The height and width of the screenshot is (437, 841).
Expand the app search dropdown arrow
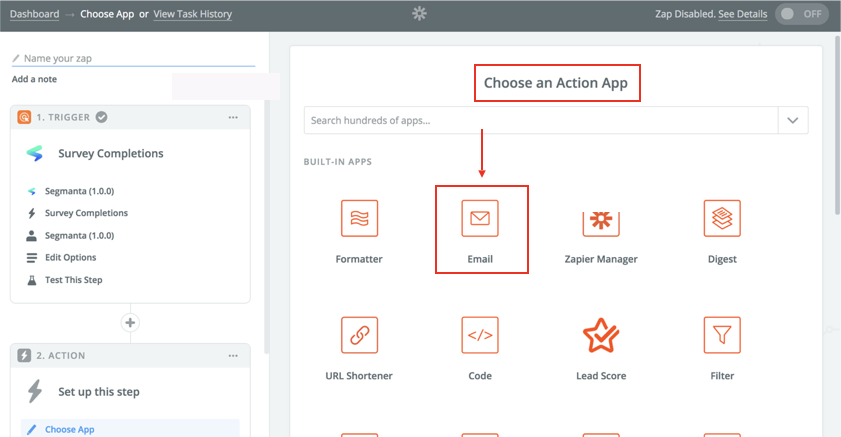point(793,120)
